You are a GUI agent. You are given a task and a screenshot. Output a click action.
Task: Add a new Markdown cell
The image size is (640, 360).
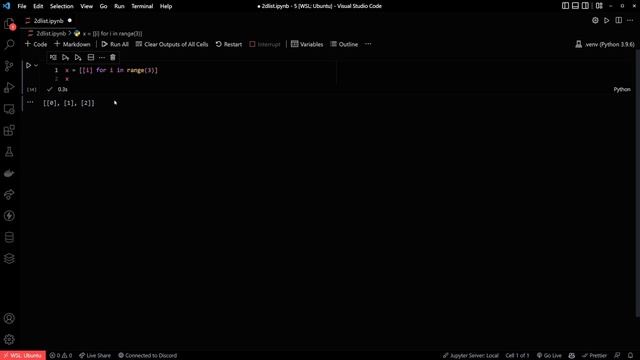click(72, 44)
